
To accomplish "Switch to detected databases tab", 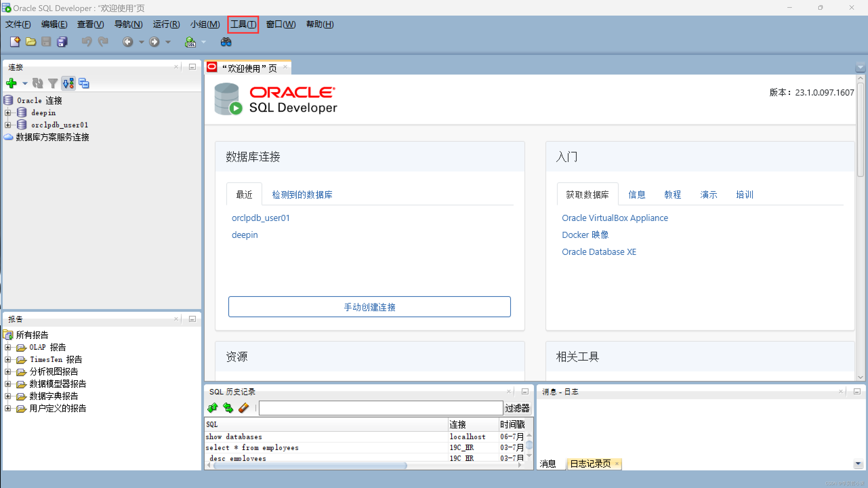I will pyautogui.click(x=302, y=195).
